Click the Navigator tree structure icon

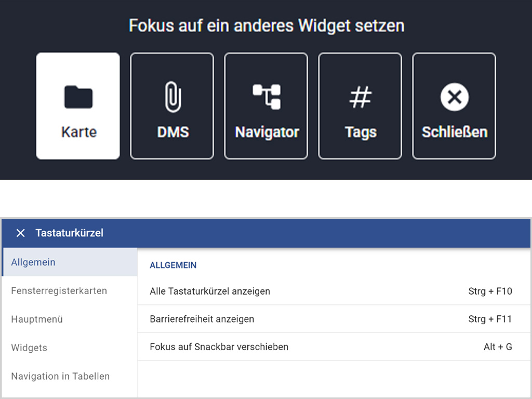(x=267, y=97)
